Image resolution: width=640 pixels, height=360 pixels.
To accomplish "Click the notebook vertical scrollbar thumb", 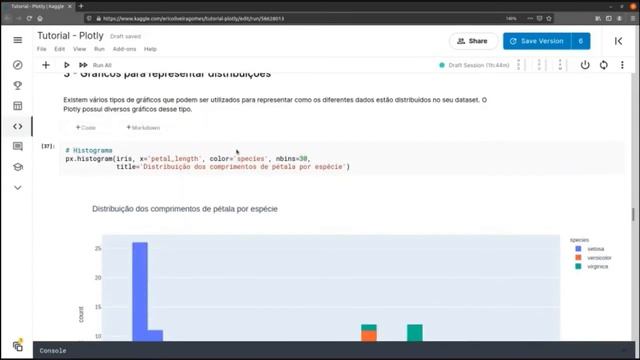I will [x=633, y=214].
